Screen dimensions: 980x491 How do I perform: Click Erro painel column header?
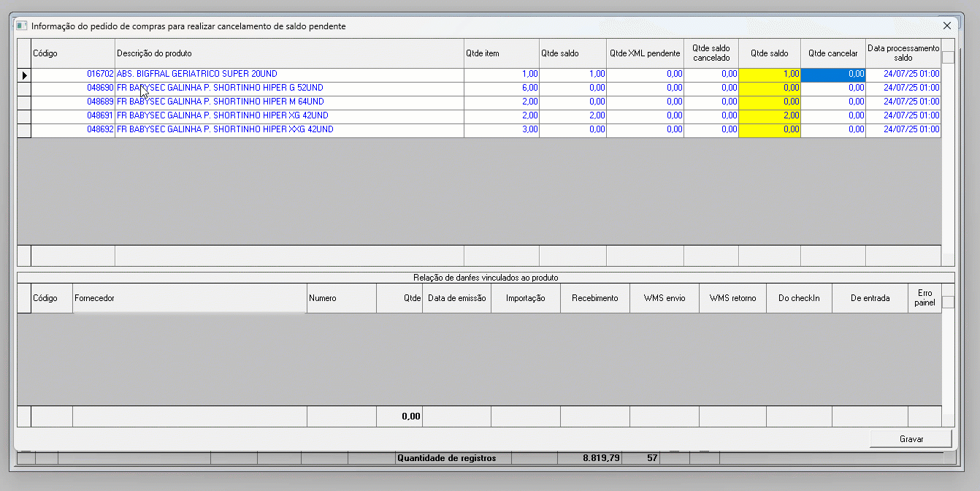click(x=925, y=298)
